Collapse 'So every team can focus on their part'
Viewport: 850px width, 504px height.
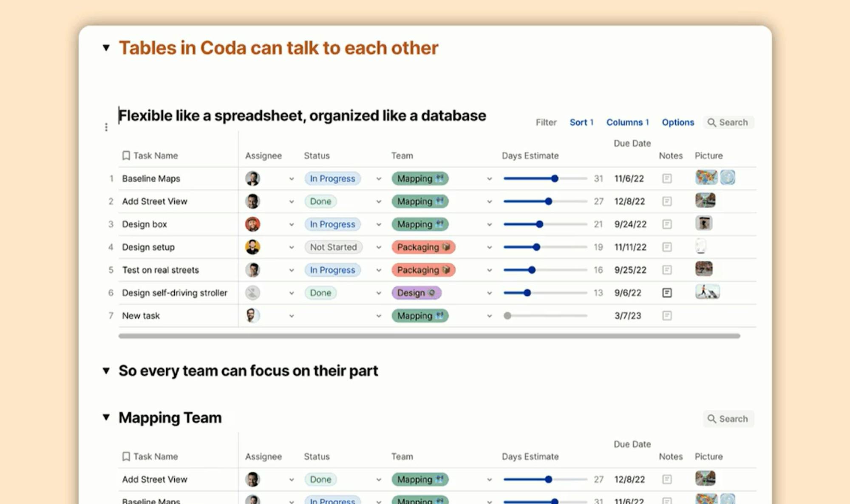(106, 371)
